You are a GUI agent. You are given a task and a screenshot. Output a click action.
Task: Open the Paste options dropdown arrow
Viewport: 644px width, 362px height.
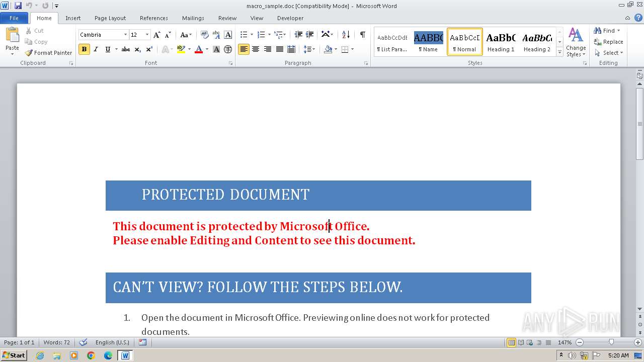(12, 53)
